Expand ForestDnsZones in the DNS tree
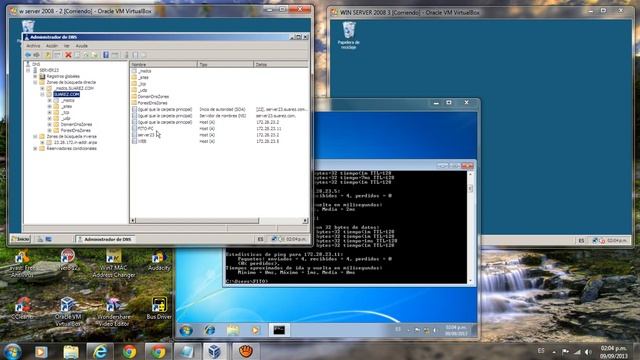640x360 pixels. 49,130
